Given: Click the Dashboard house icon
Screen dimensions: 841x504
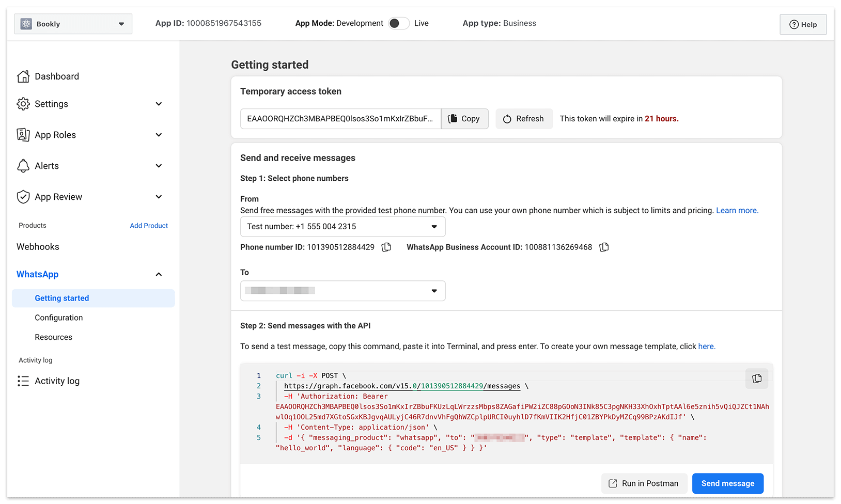Looking at the screenshot, I should pos(23,76).
